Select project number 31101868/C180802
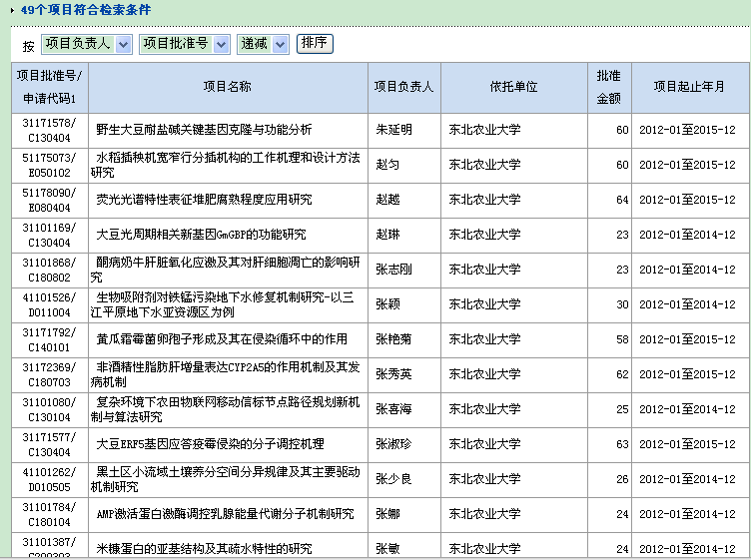The image size is (751, 560). coord(49,270)
